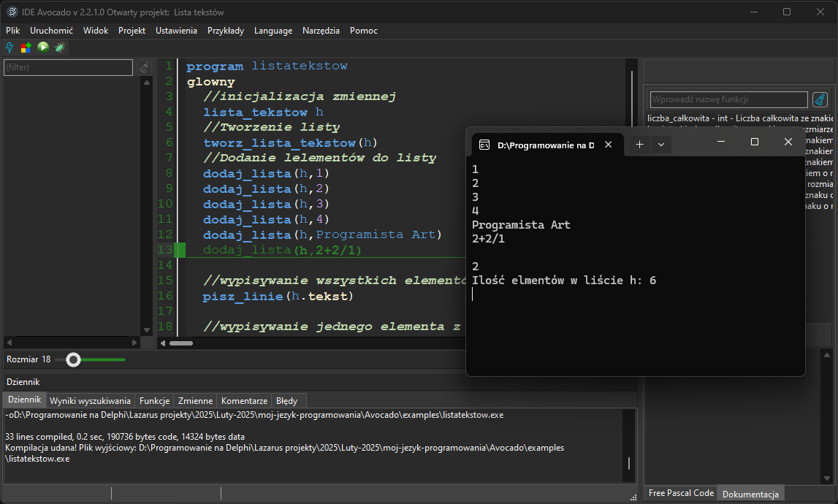Image resolution: width=838 pixels, height=504 pixels.
Task: Click the Wprowadź nazwę funkcji input field
Action: 727,99
